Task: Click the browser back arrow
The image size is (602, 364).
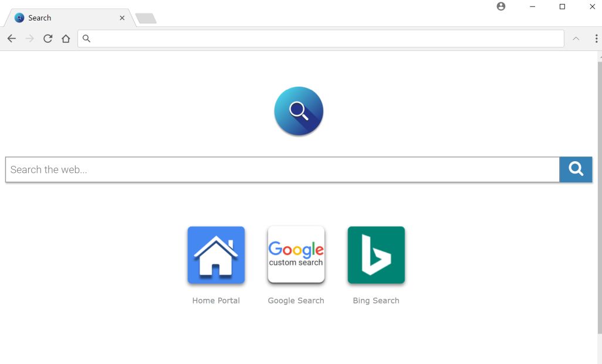Action: (x=12, y=38)
